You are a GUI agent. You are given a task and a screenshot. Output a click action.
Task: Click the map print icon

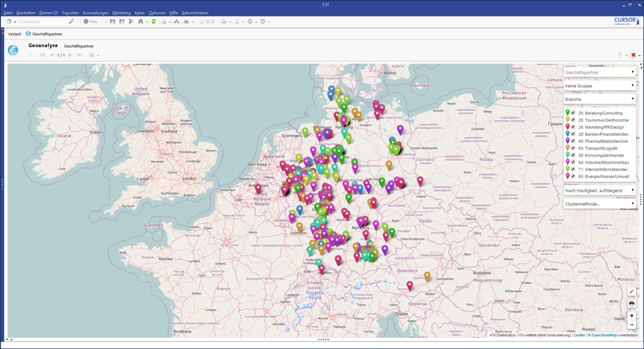[x=631, y=303]
